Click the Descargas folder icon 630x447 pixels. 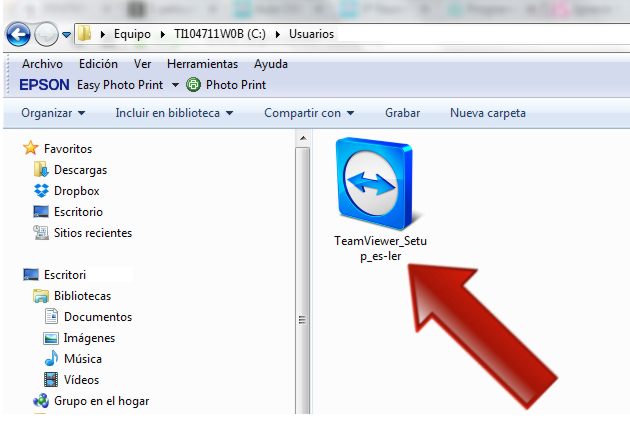tap(41, 169)
